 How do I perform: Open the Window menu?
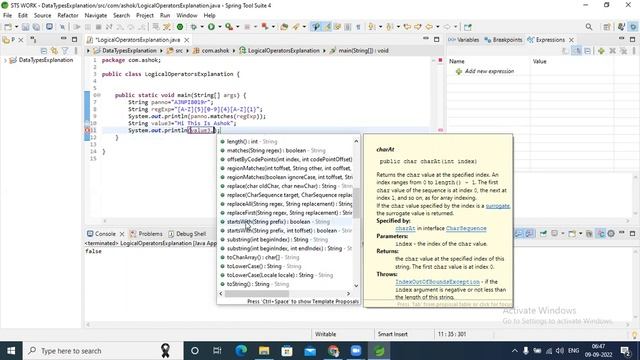[x=187, y=16]
